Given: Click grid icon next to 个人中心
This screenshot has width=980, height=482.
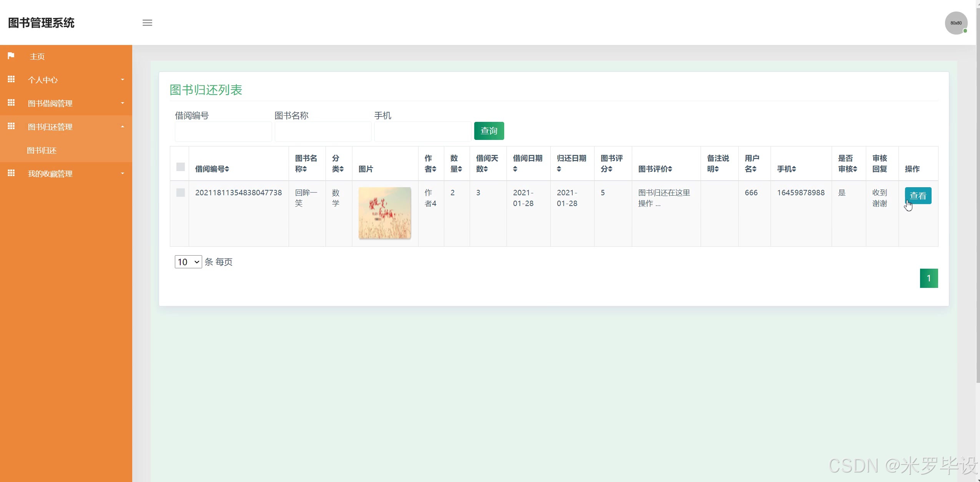Looking at the screenshot, I should point(11,79).
